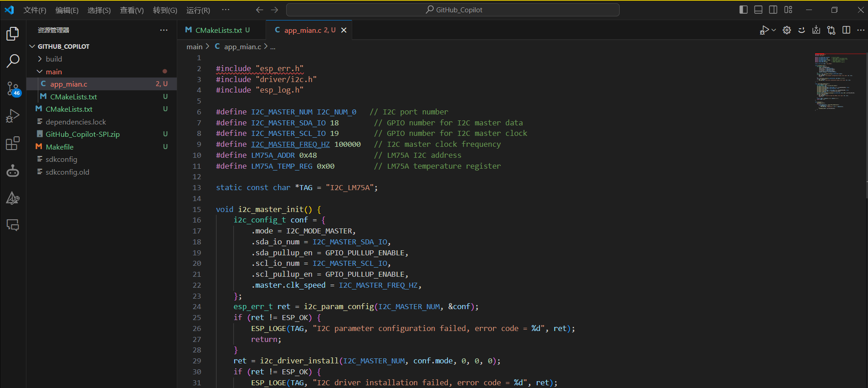Open the chat bubbles activity bar icon
The image size is (868, 388).
click(x=13, y=225)
